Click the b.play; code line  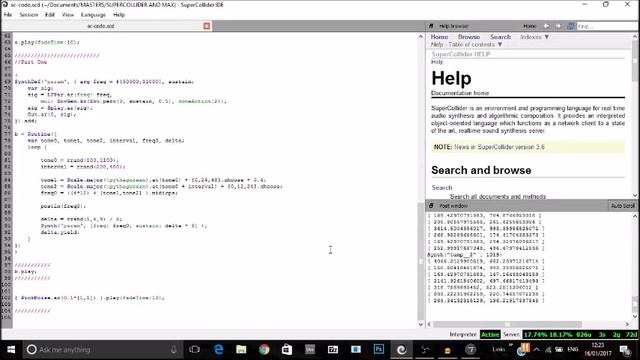(x=25, y=271)
